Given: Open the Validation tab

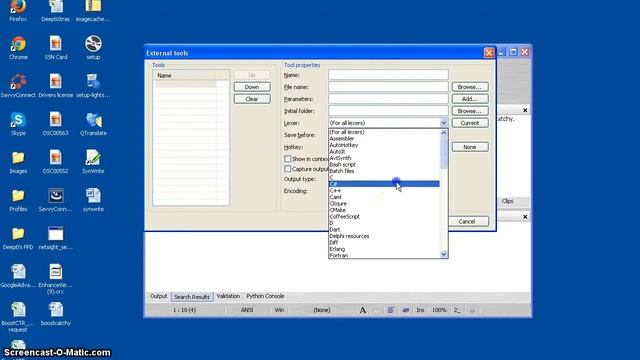Looking at the screenshot, I should [x=228, y=296].
